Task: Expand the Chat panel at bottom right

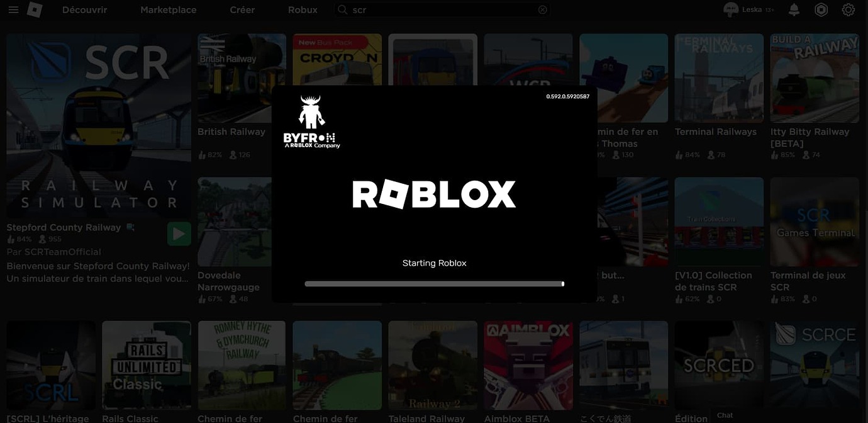Action: pos(725,415)
